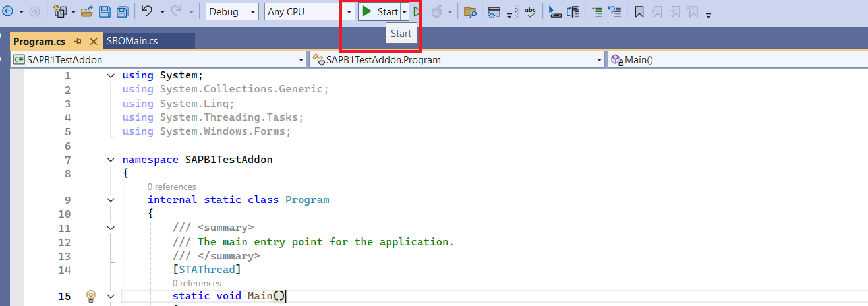Toggle the spell checker abc icon
Image resolution: width=868 pixels, height=306 pixels.
coord(529,12)
